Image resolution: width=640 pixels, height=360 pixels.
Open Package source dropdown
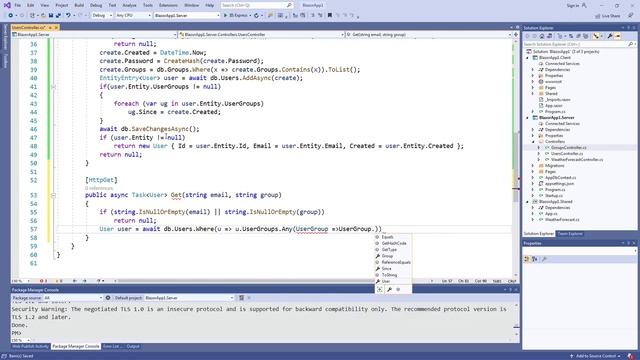tap(73, 298)
